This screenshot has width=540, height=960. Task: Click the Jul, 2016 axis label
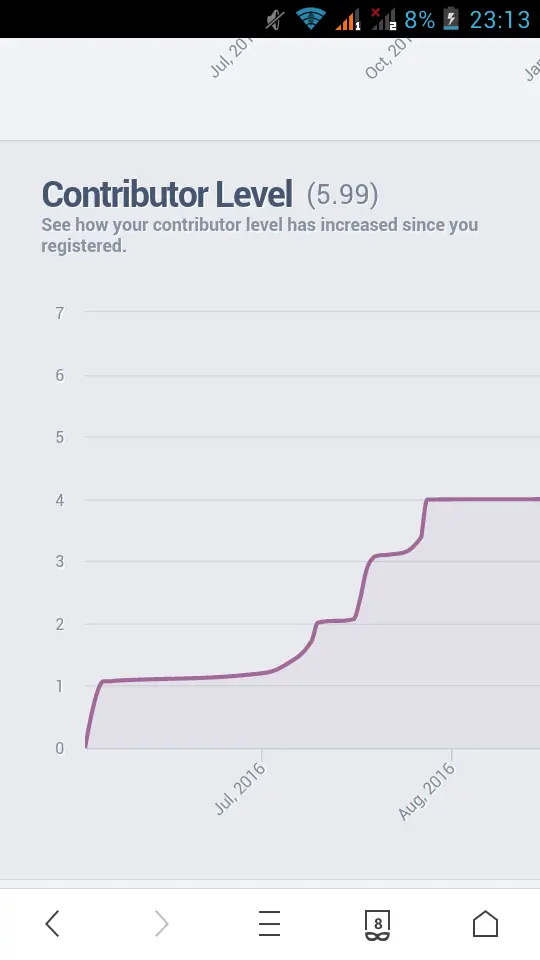(x=241, y=789)
